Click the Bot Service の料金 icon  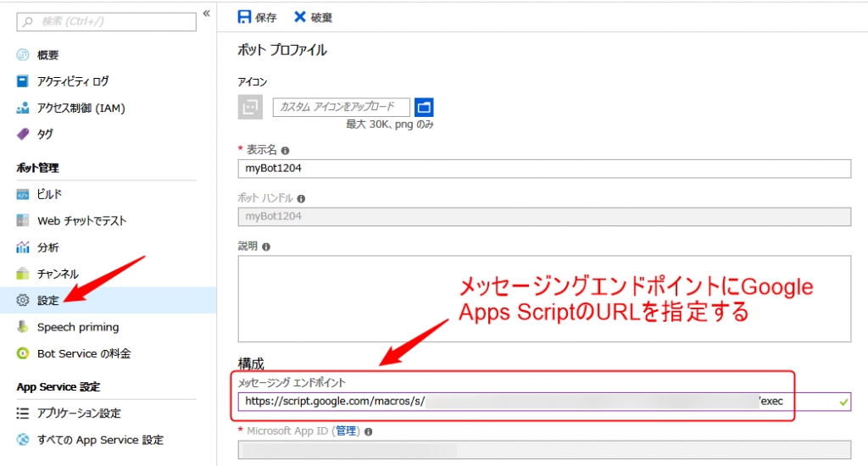click(x=23, y=353)
